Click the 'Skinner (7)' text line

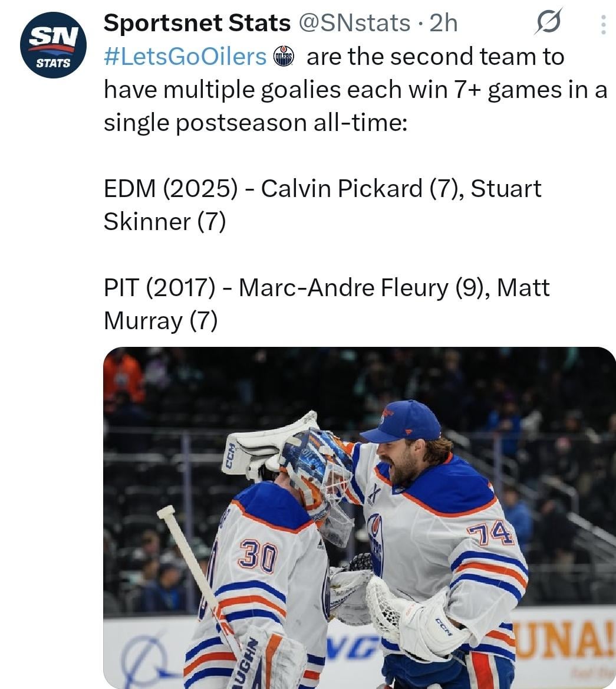click(164, 222)
